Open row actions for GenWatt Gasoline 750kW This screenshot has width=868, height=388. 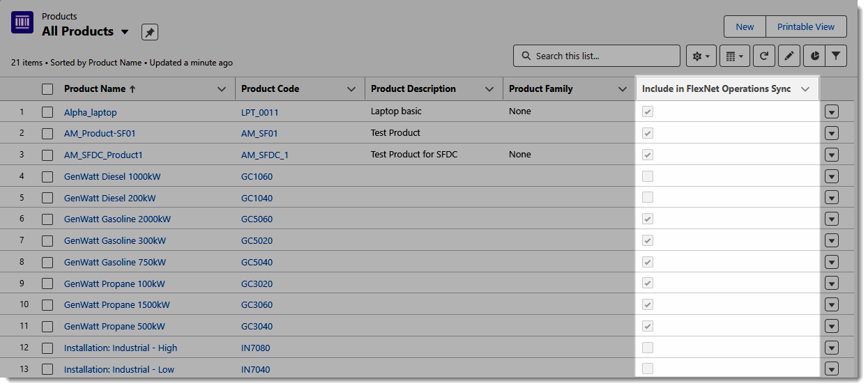point(831,263)
